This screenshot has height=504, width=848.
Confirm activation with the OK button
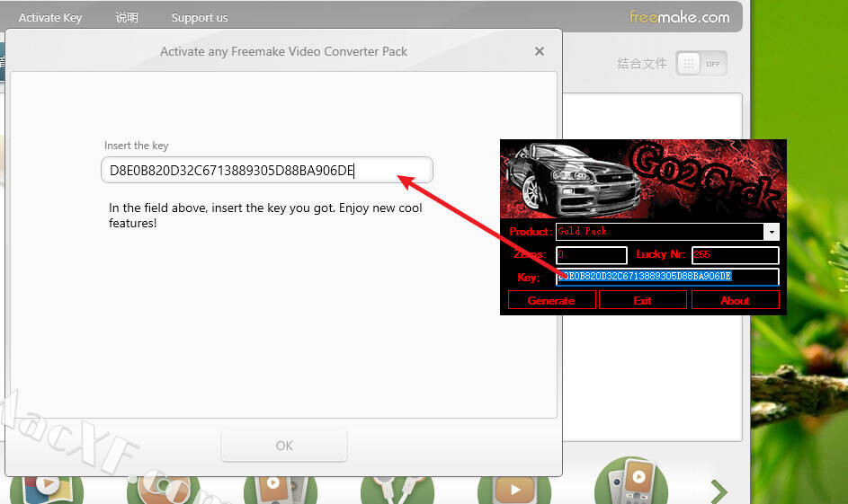(284, 446)
